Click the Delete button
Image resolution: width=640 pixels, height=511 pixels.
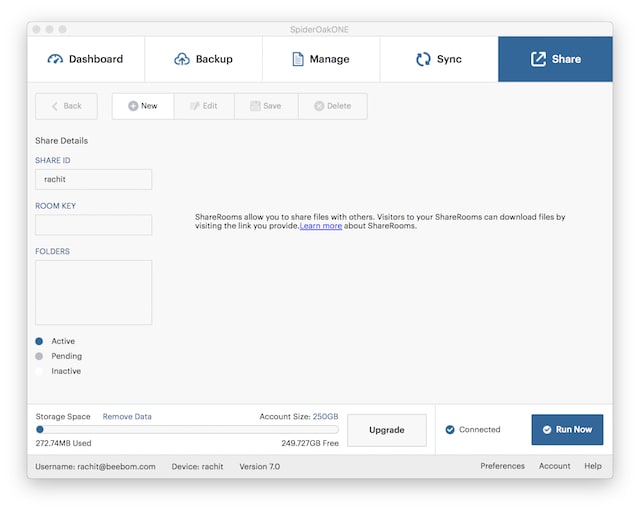point(333,106)
